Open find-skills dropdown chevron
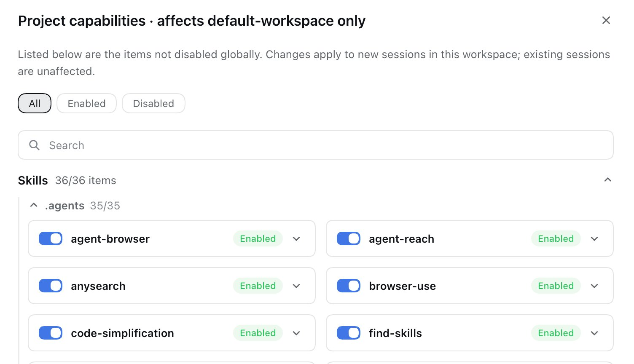Viewport: 634px width, 364px height. pos(594,333)
